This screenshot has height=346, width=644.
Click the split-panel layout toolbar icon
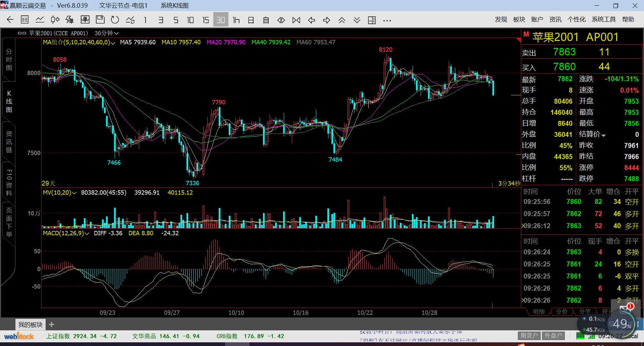click(x=372, y=20)
